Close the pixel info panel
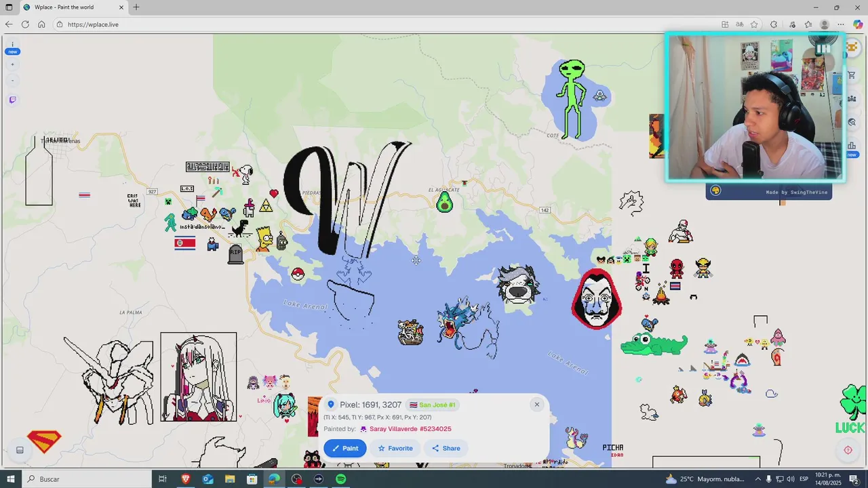 click(x=536, y=405)
